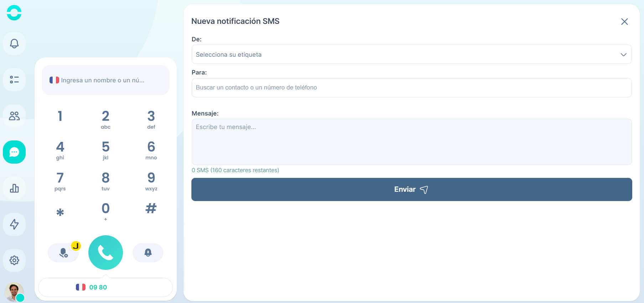The width and height of the screenshot is (644, 303).
Task: Dial digit 1 on keypad
Action: [60, 116]
